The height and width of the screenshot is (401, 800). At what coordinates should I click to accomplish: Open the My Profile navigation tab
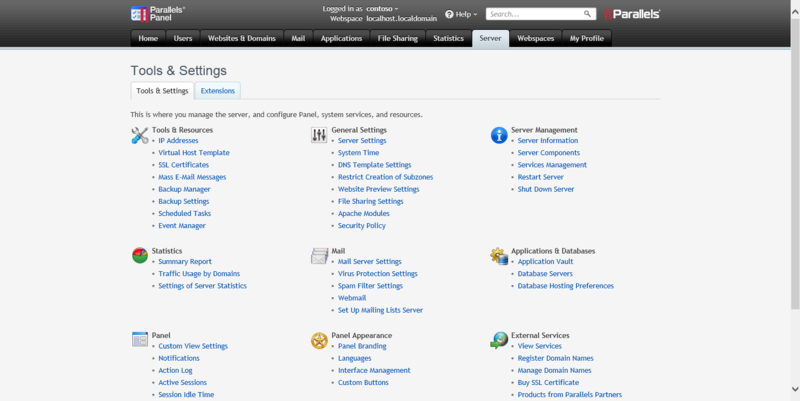(x=587, y=38)
